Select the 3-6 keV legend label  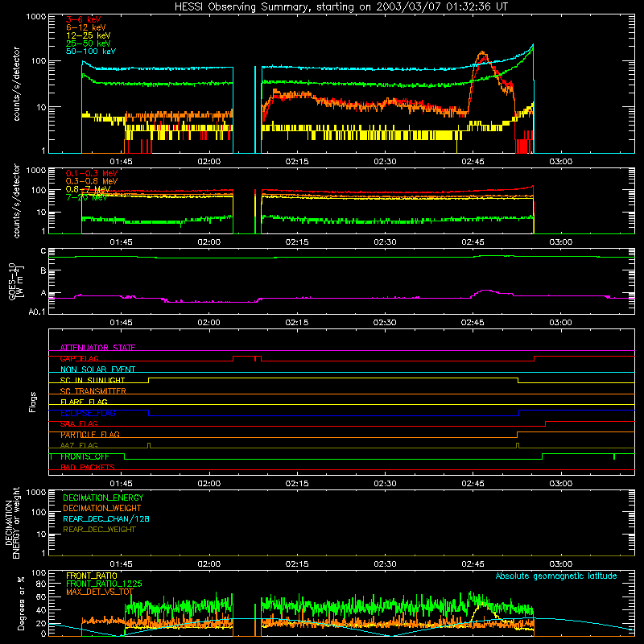[84, 19]
